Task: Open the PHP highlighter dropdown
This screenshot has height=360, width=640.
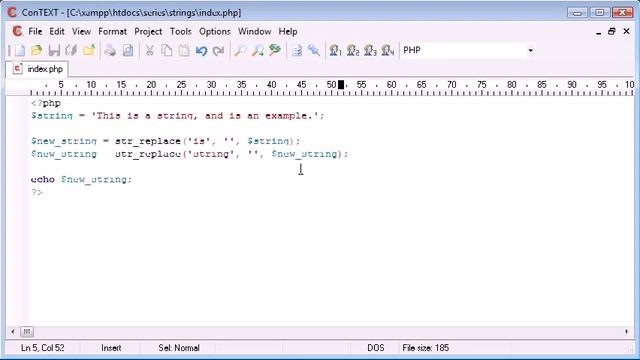Action: (x=530, y=51)
